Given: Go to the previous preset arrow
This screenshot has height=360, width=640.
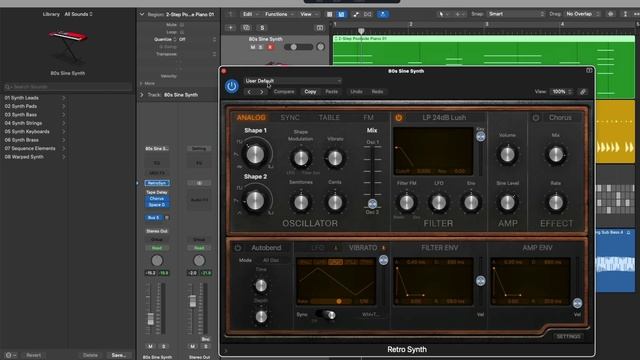Looking at the screenshot, I should [x=249, y=92].
